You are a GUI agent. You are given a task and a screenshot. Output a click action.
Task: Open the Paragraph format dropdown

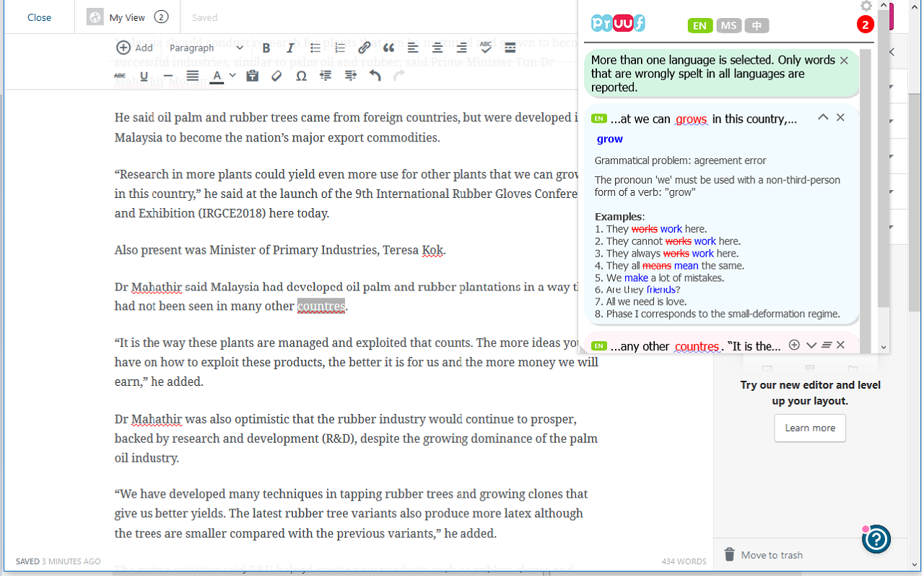click(x=206, y=48)
